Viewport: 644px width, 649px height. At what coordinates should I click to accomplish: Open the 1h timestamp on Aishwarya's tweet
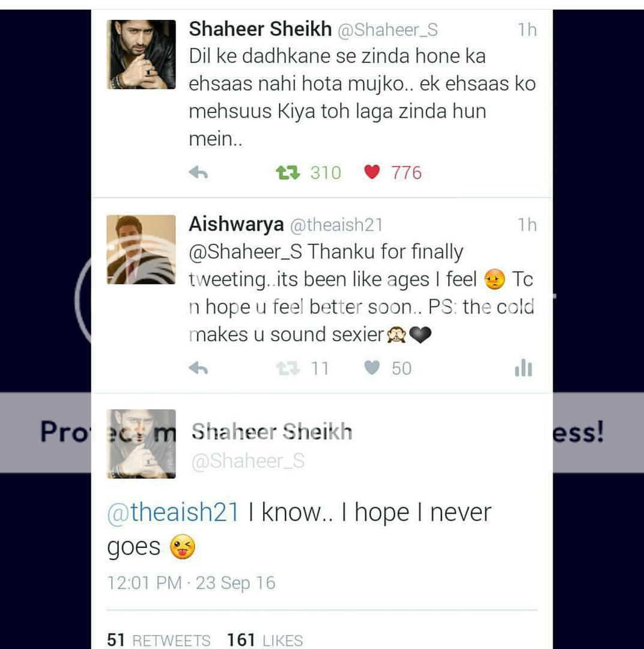[527, 225]
